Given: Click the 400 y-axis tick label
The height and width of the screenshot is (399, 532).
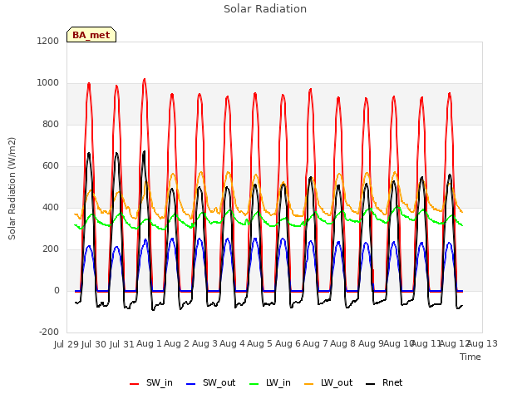Looking at the screenshot, I should [x=51, y=207].
